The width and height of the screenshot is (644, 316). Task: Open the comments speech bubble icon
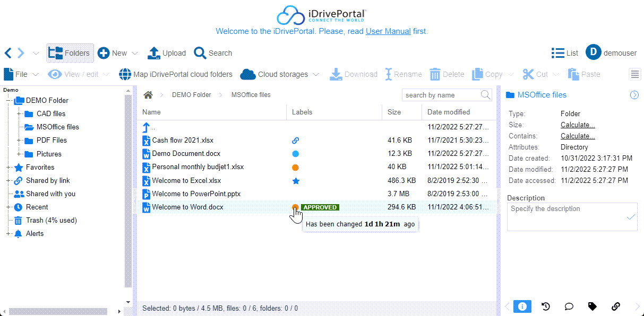click(x=569, y=306)
